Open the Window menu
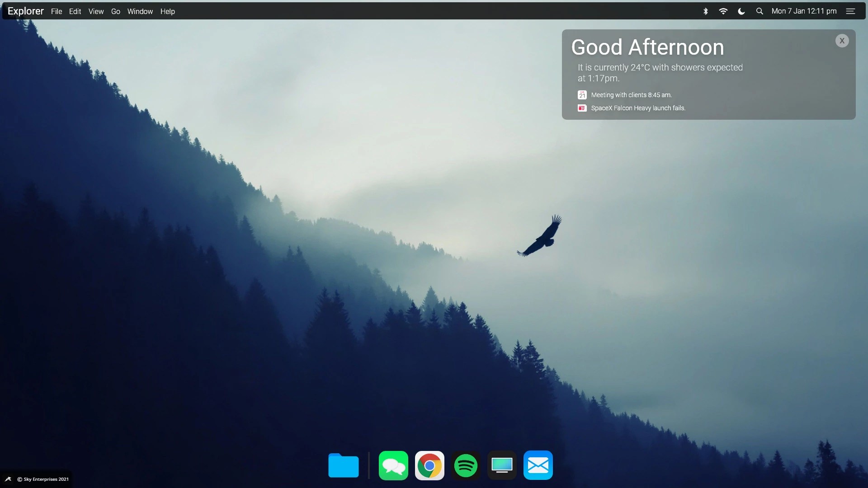This screenshot has height=488, width=868. click(140, 11)
